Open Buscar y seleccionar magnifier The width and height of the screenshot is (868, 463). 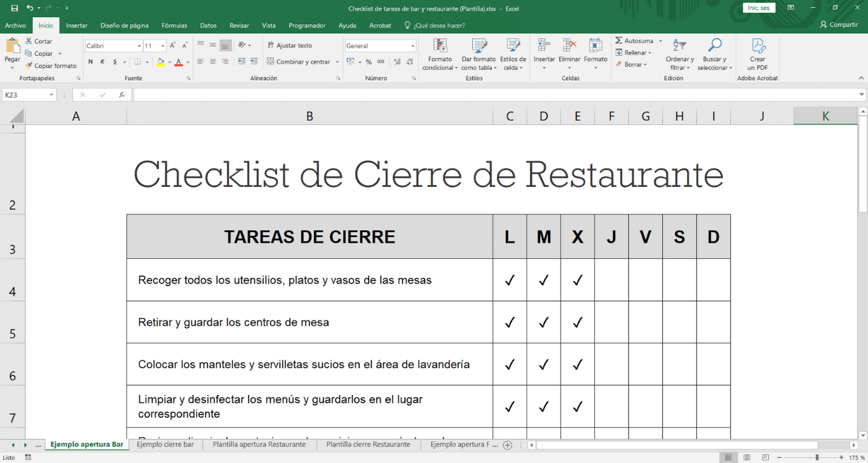coord(715,46)
